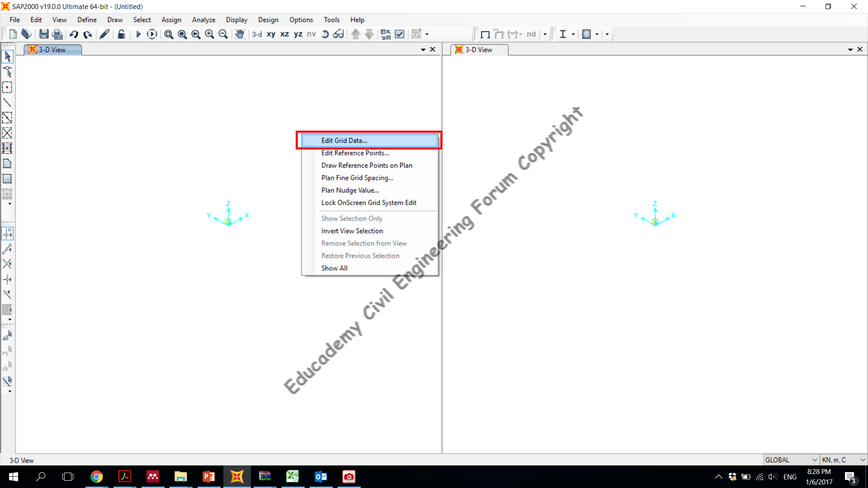Click the restore full view zoom icon

pos(182,34)
